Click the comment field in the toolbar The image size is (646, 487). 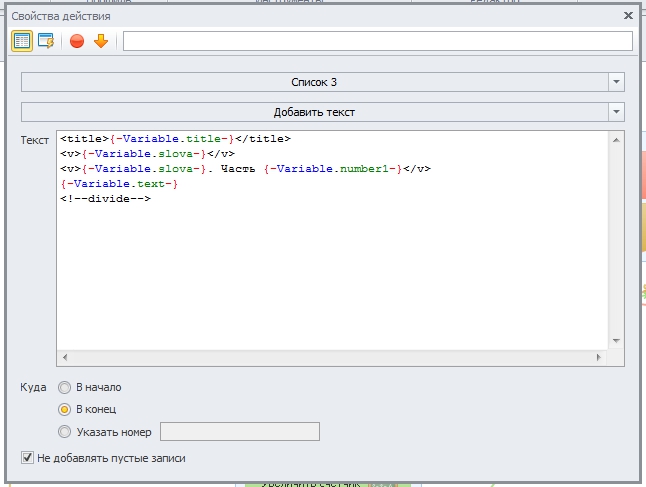coord(378,41)
